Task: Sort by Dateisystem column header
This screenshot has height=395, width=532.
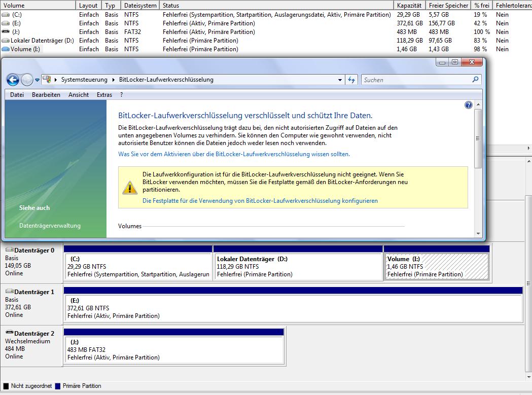Action: 140,6
